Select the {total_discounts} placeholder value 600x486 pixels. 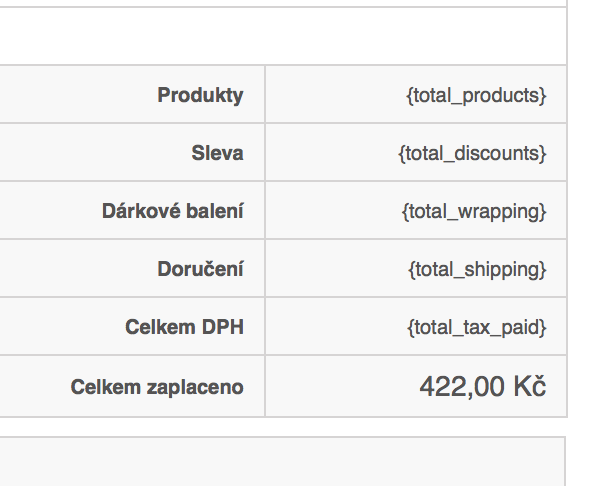(x=472, y=154)
